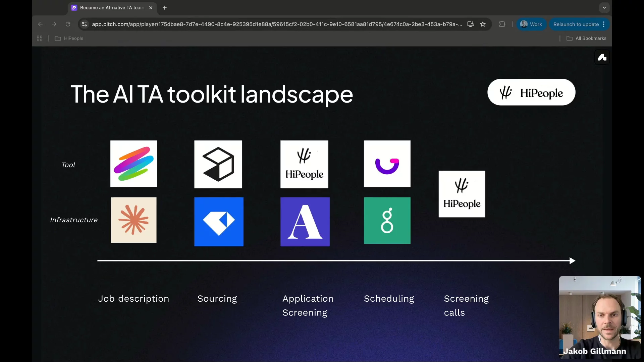Select the 'Become an AI-native TA team' tab

point(112,8)
